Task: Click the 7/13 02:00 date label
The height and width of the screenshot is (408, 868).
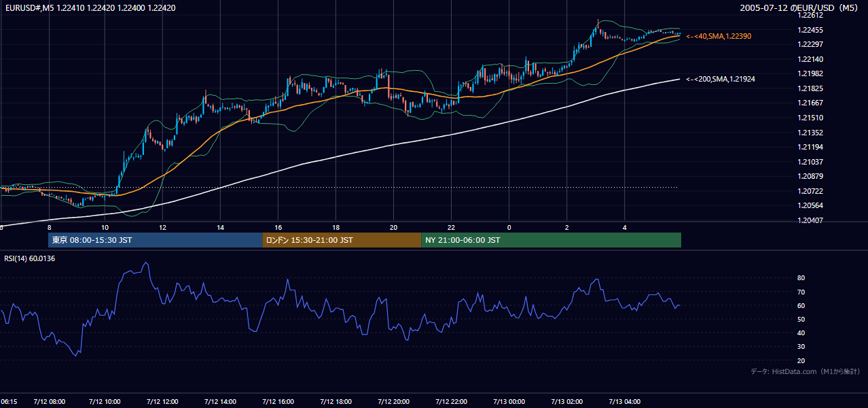Action: pyautogui.click(x=566, y=402)
